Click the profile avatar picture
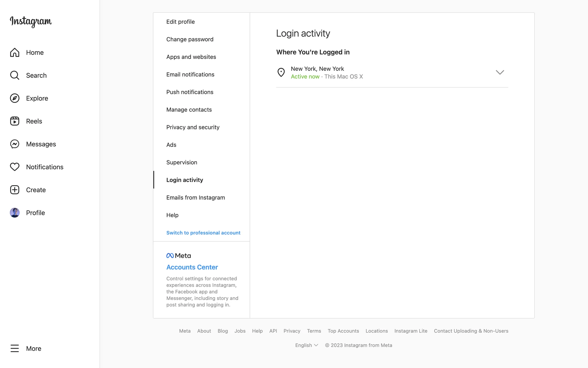Image resolution: width=588 pixels, height=368 pixels. [14, 213]
